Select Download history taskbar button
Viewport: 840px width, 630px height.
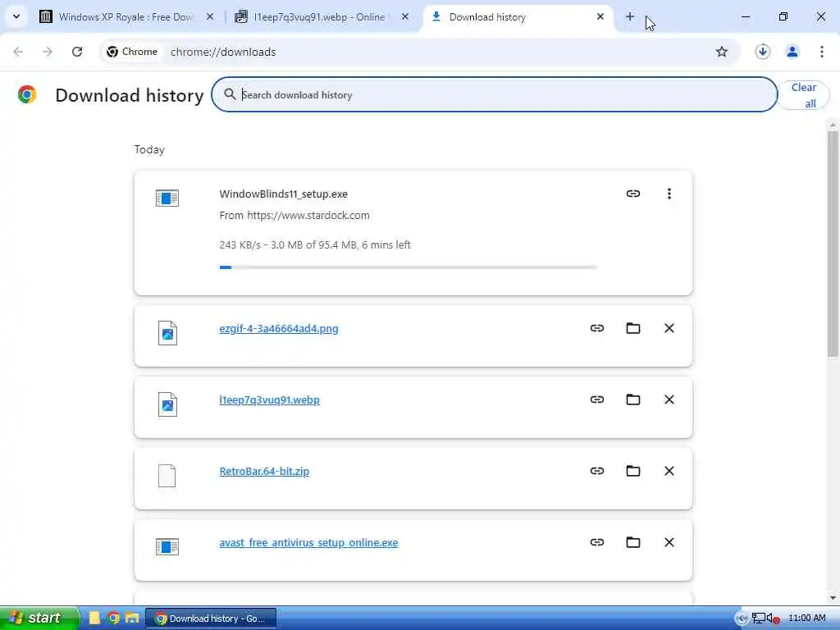pos(211,619)
